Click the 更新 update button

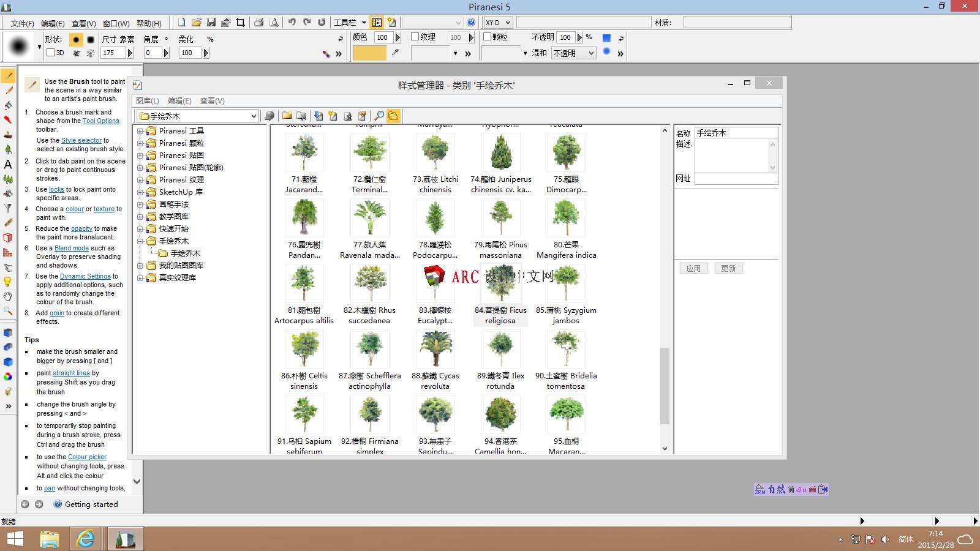point(728,268)
